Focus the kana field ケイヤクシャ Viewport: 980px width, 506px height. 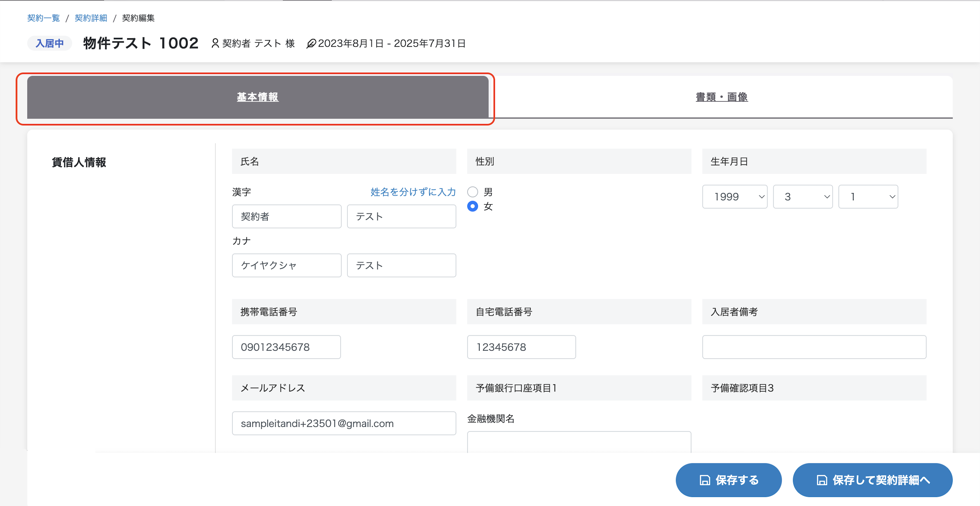(286, 265)
